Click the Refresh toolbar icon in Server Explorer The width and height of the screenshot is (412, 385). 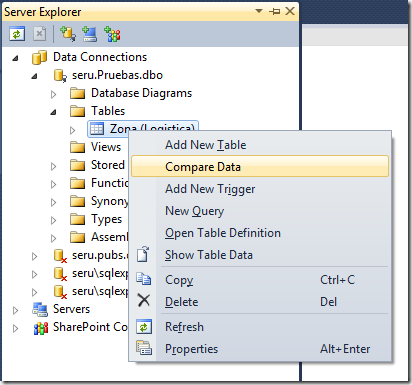pyautogui.click(x=17, y=34)
